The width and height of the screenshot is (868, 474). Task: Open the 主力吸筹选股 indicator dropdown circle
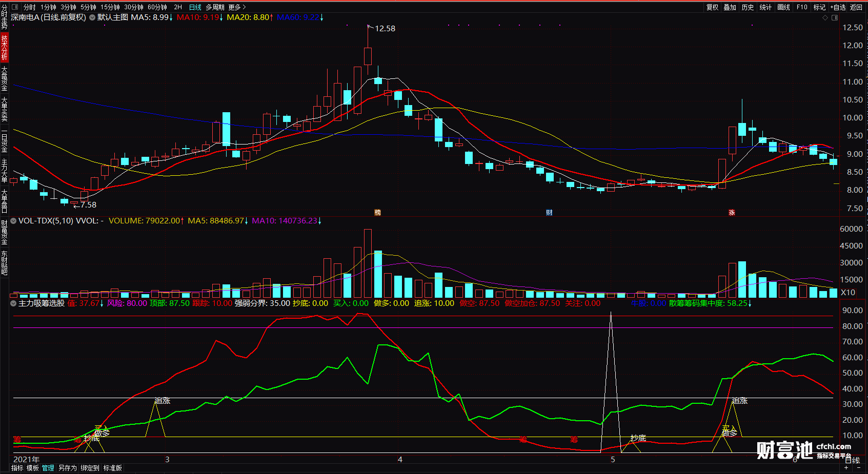click(13, 303)
